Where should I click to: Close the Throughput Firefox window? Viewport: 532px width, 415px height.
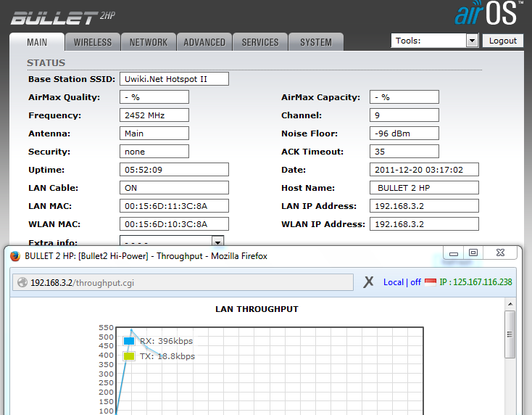(500, 253)
